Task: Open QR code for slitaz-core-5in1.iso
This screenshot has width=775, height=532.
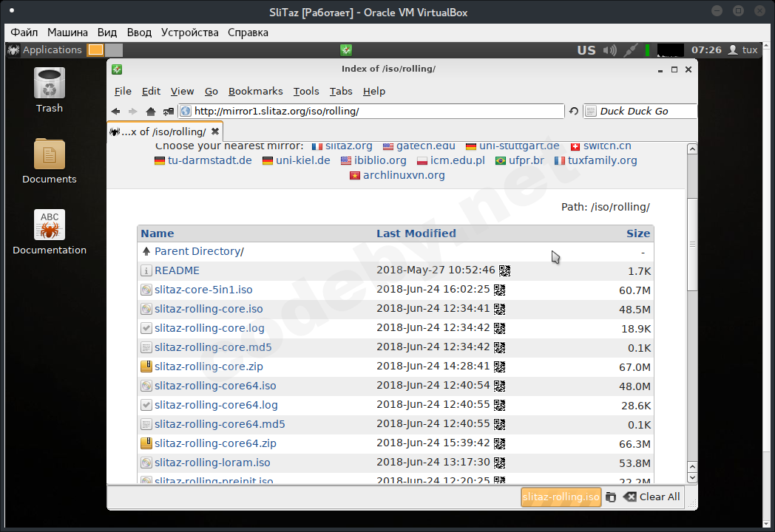Action: point(499,290)
